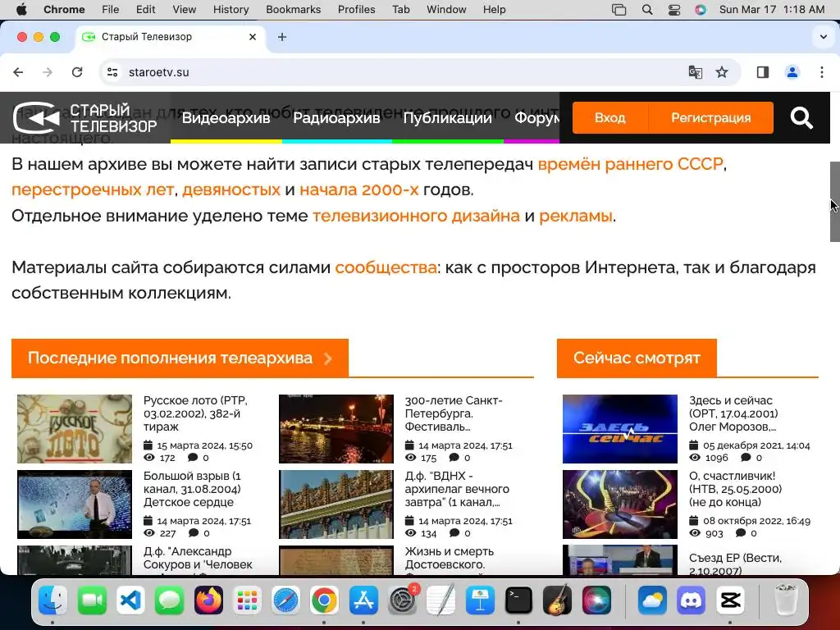Open Siri from the Dock
840x630 pixels.
(596, 600)
